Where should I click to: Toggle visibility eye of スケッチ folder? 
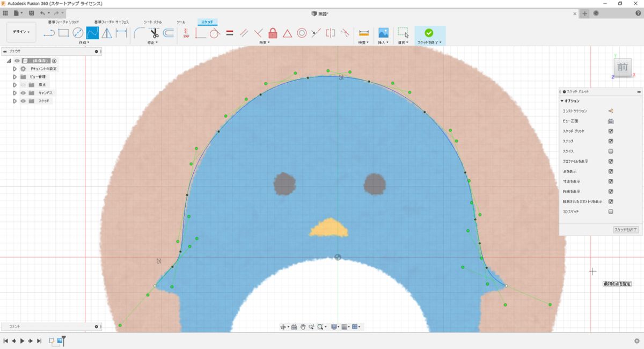tap(23, 101)
